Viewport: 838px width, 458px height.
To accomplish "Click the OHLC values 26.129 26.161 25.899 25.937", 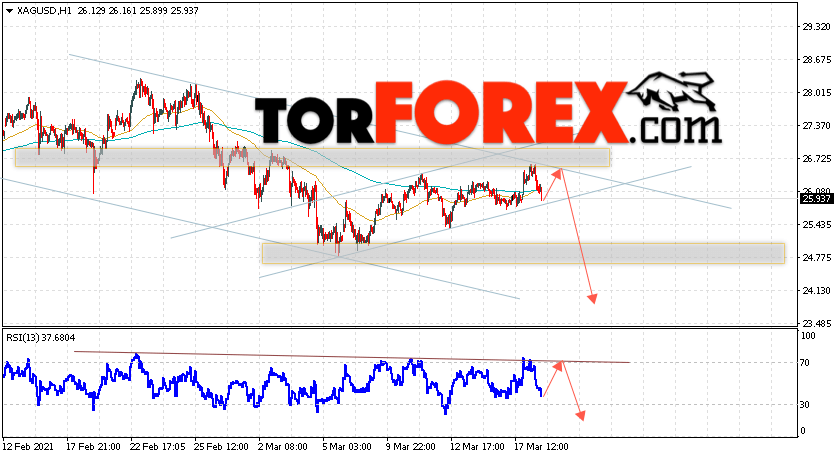I will click(138, 11).
